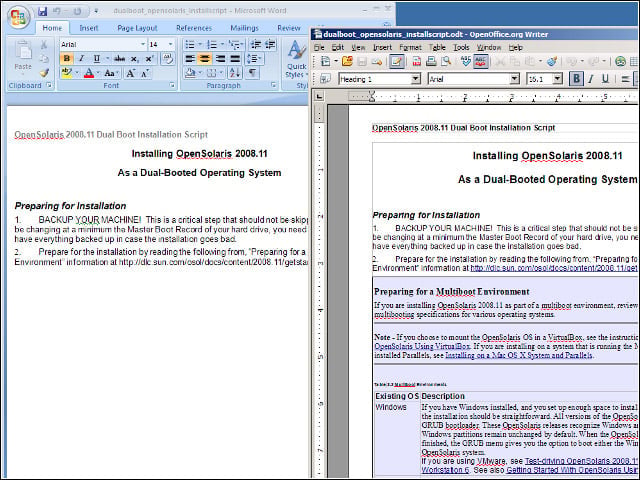Increase indent in Word paragraph group
Viewport: 640px width, 480px height.
coord(270,44)
